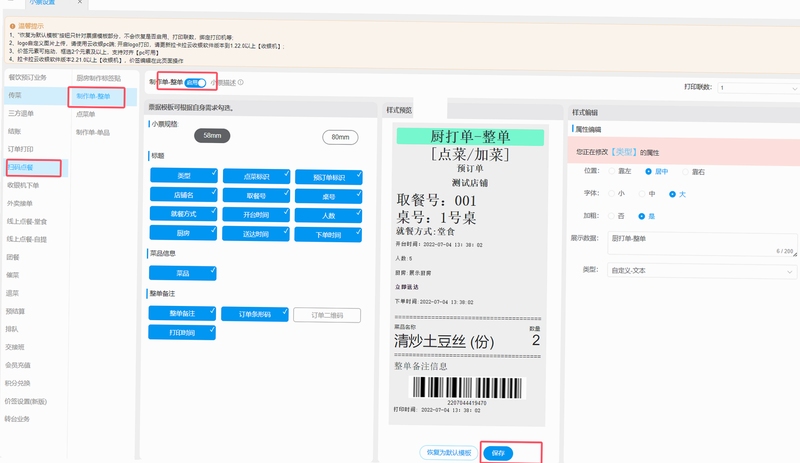Uncheck the 点菜标识 field
Image resolution: width=800 pixels, height=463 pixels.
pos(256,177)
